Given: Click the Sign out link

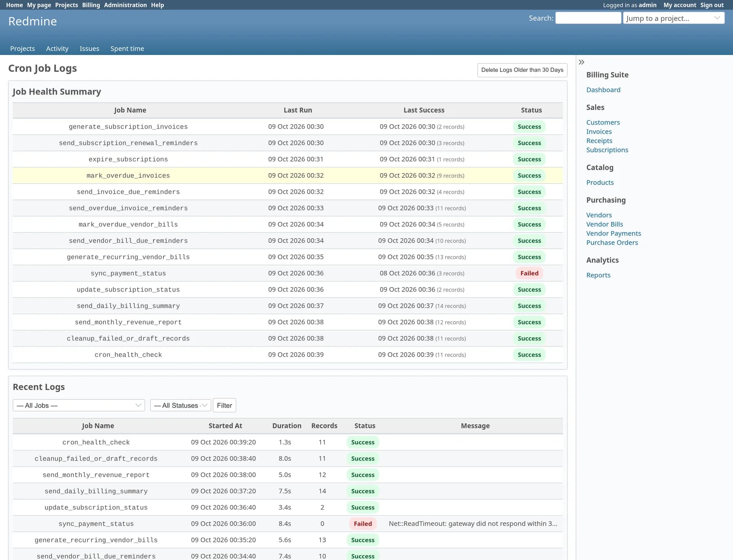Looking at the screenshot, I should pyautogui.click(x=712, y=5).
